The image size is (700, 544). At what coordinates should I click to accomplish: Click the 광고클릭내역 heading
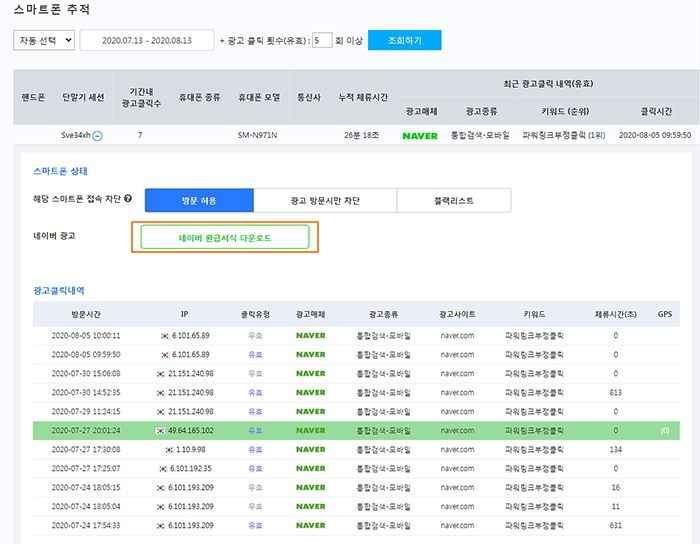click(59, 291)
